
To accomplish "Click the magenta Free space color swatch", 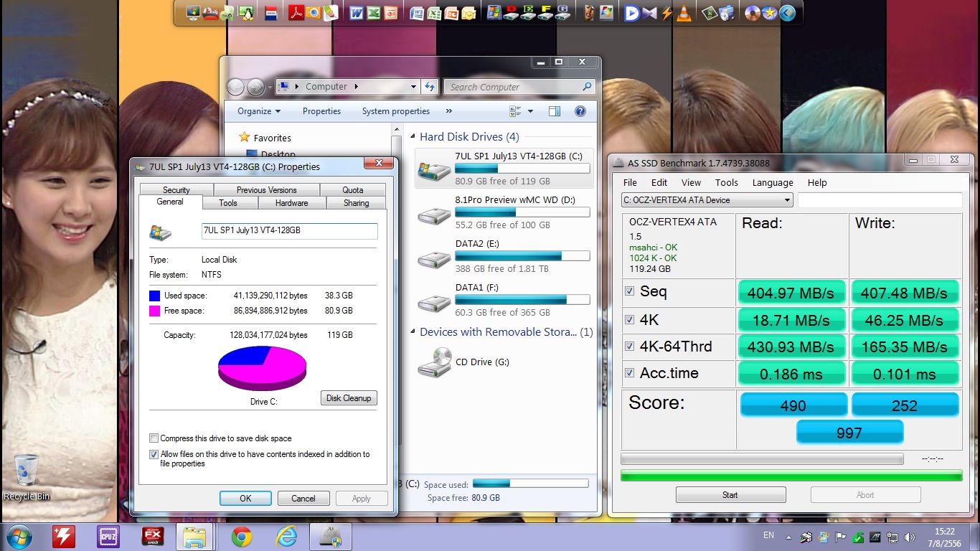I will pos(154,311).
